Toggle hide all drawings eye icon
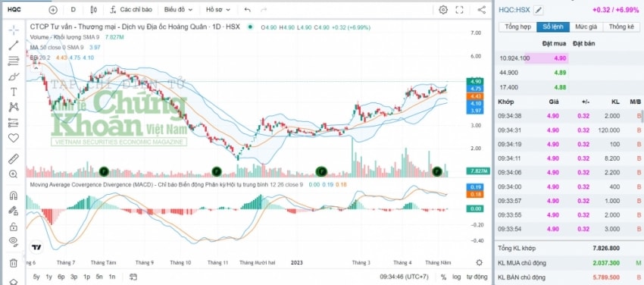The image size is (644, 285). [14, 241]
